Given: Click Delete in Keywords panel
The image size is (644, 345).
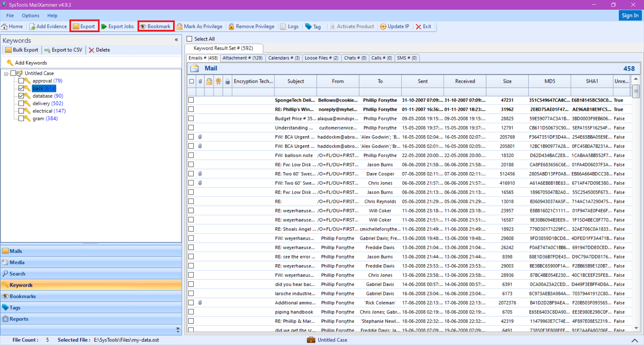Looking at the screenshot, I should tap(99, 50).
